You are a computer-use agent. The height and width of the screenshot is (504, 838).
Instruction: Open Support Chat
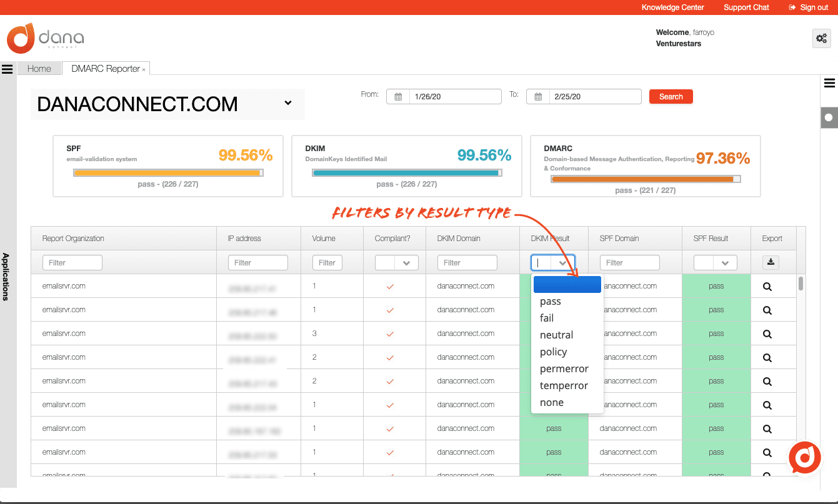coord(746,7)
